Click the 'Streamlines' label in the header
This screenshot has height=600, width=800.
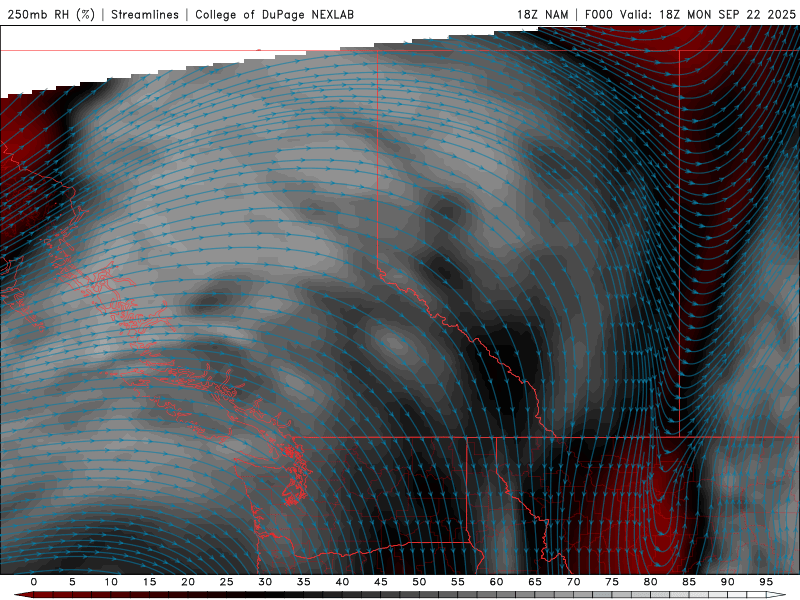145,14
